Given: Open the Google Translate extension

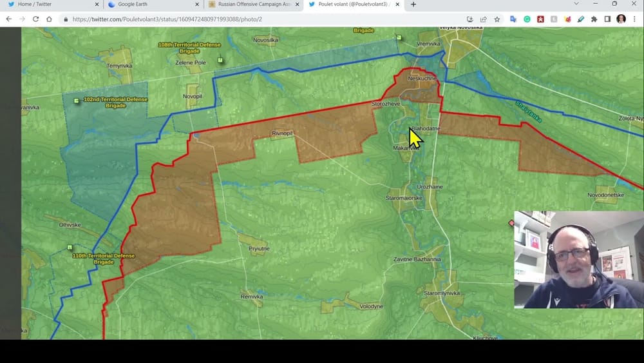Looking at the screenshot, I should click(513, 19).
